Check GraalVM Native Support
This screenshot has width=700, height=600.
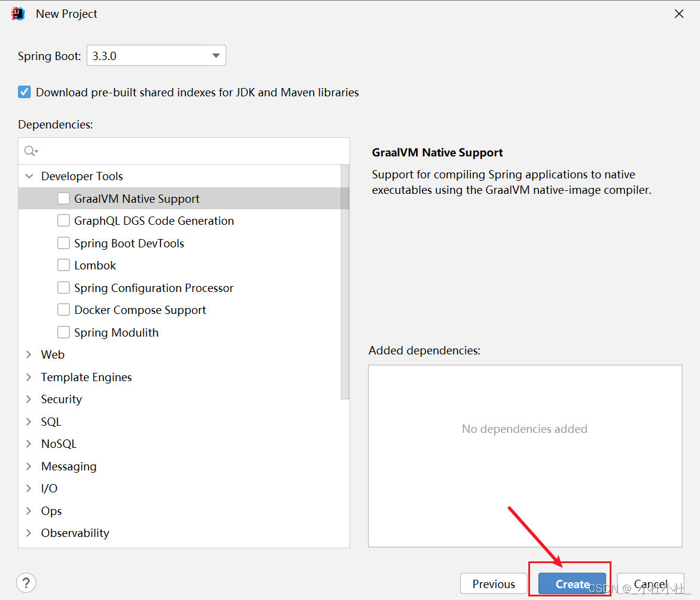[x=64, y=199]
